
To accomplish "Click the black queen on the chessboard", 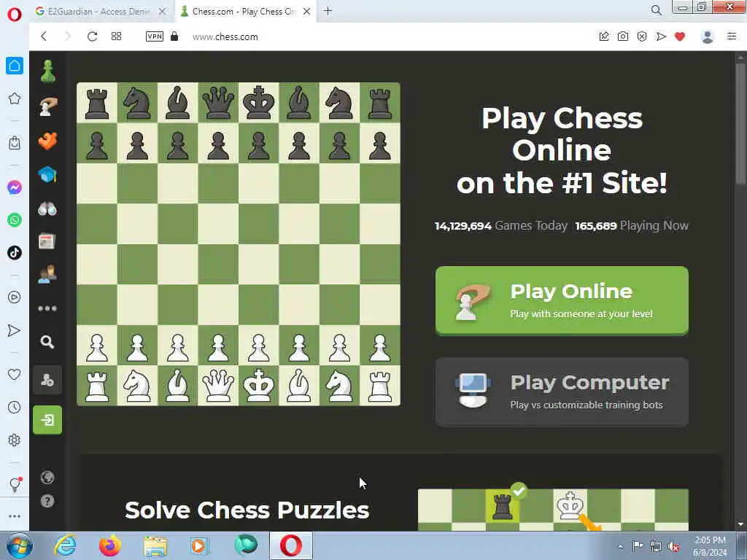I will 218,103.
